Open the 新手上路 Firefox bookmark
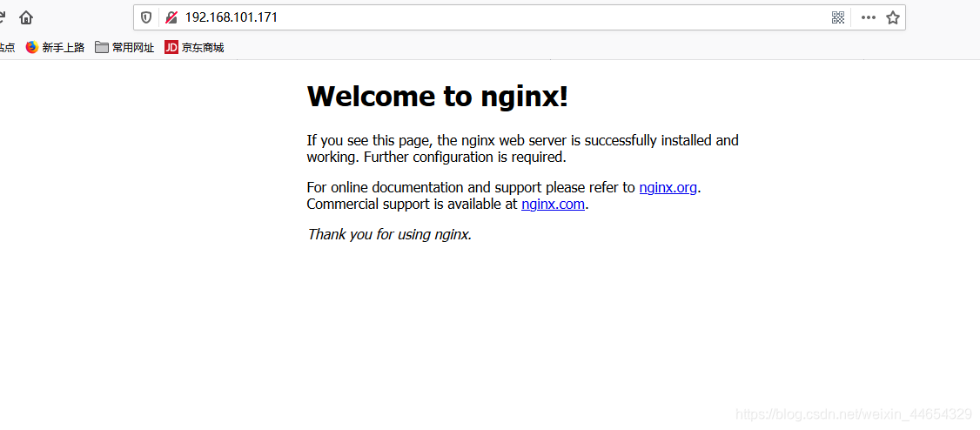Viewport: 980px width, 430px height. coord(55,47)
